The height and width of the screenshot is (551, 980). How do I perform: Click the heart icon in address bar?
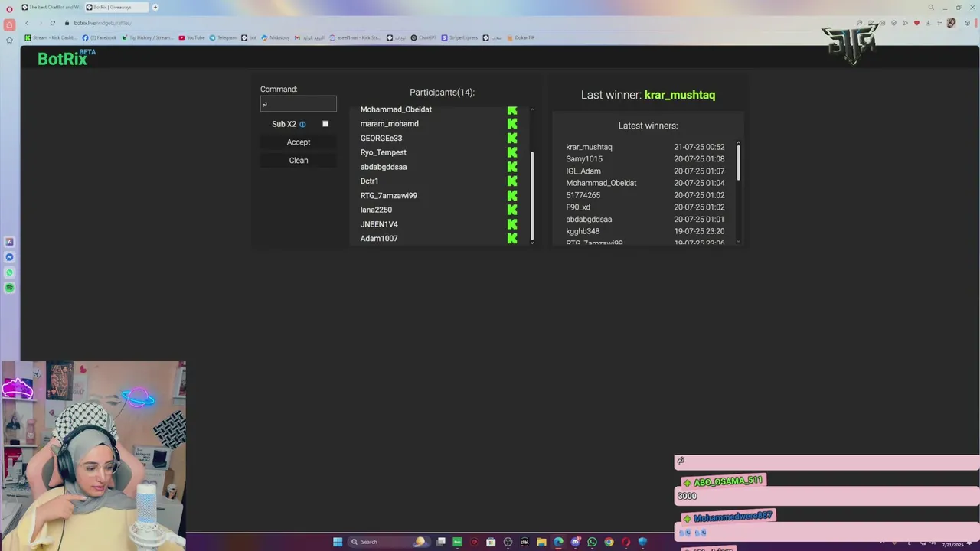click(x=916, y=23)
